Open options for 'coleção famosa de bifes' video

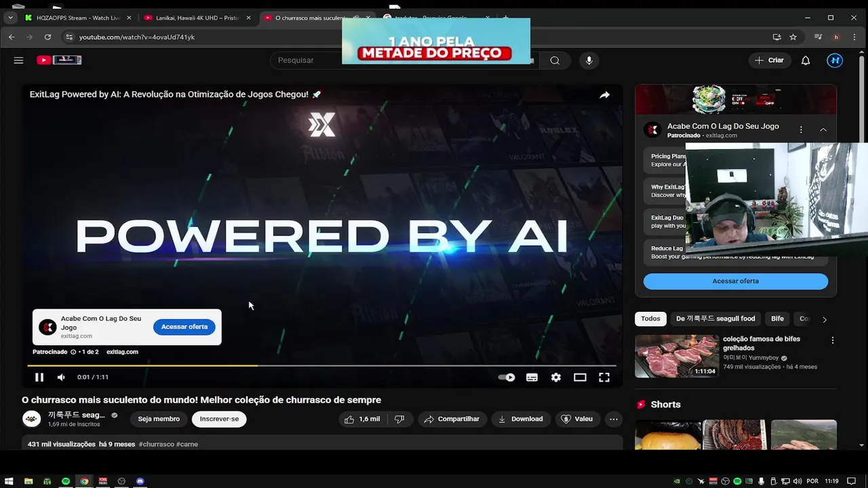point(833,340)
